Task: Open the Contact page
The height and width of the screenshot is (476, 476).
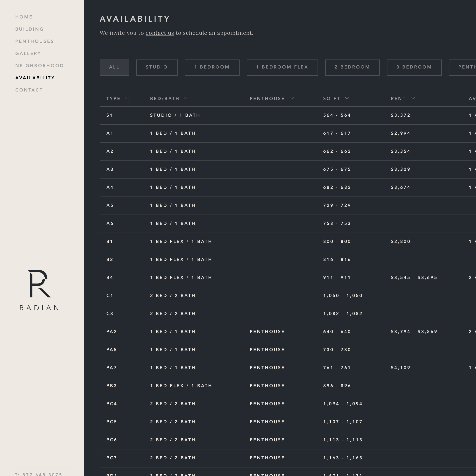Action: [29, 90]
